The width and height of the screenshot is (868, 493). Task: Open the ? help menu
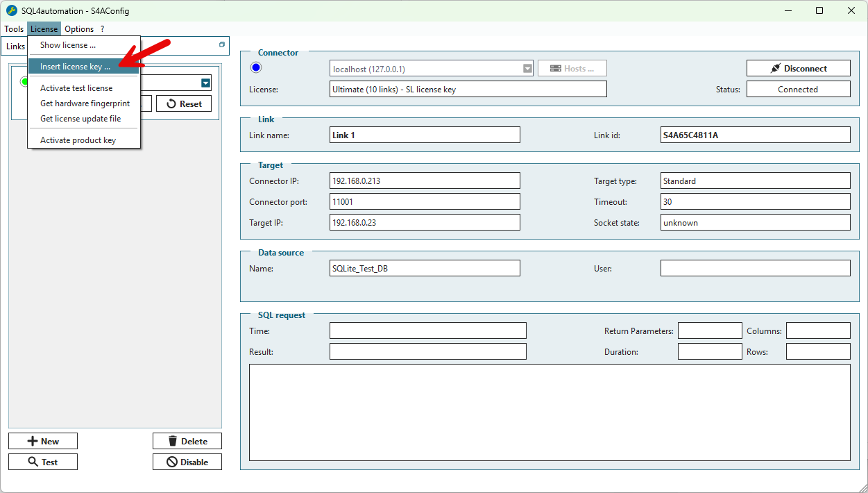tap(102, 29)
